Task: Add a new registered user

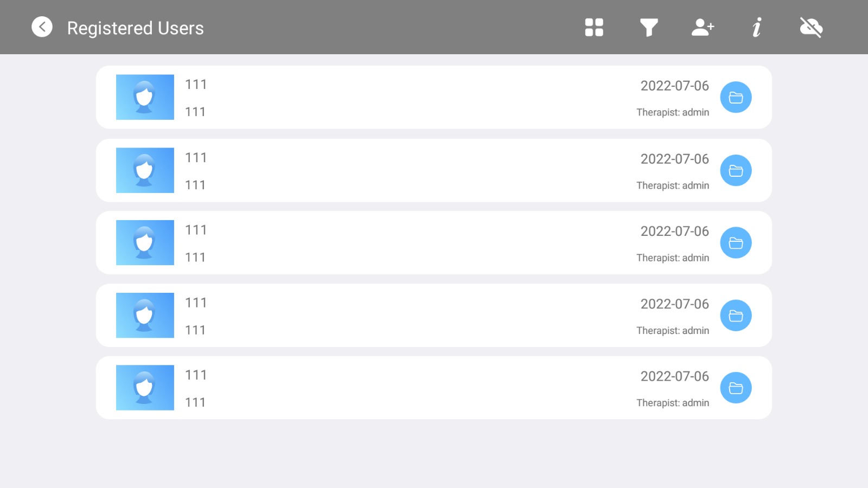Action: coord(703,27)
